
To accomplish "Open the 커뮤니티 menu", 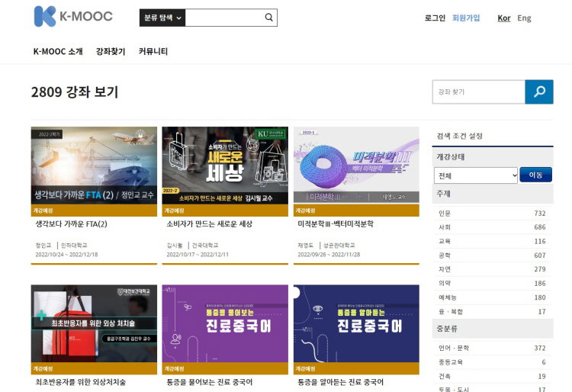I will pos(153,51).
